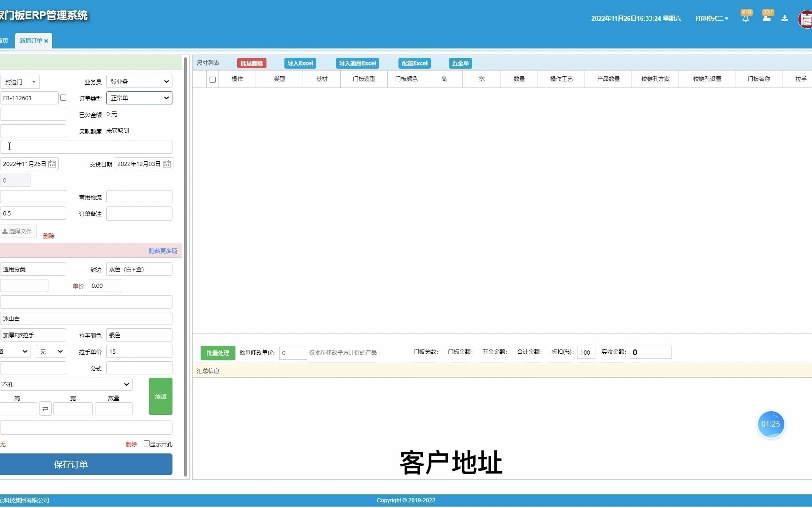This screenshot has height=508, width=812.
Task: Open the 业务员 dropdown showing 张业务
Action: click(x=139, y=81)
